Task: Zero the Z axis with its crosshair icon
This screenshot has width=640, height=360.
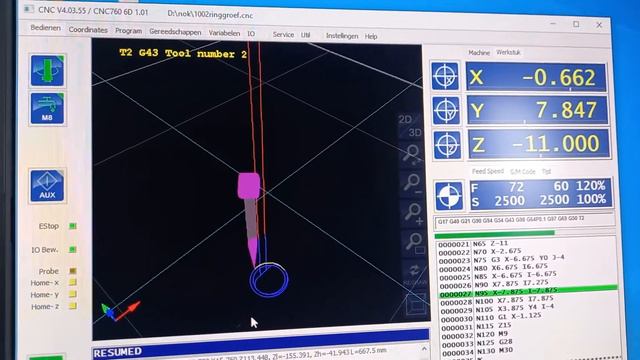Action: point(447,145)
